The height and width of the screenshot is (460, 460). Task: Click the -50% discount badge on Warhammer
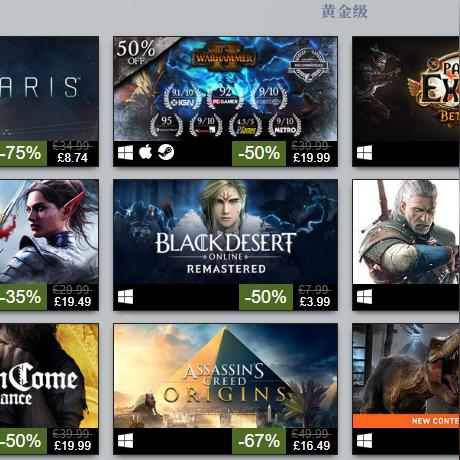coord(259,153)
